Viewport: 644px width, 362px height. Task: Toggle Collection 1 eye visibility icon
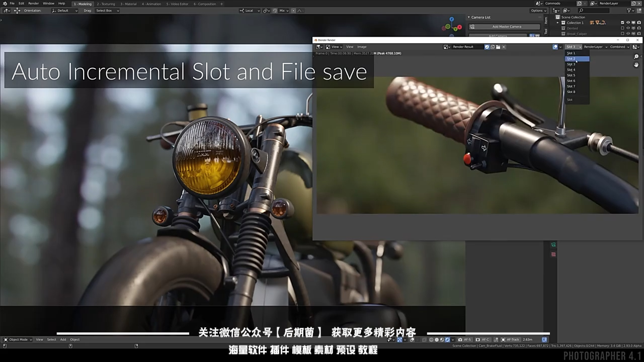[x=628, y=23]
